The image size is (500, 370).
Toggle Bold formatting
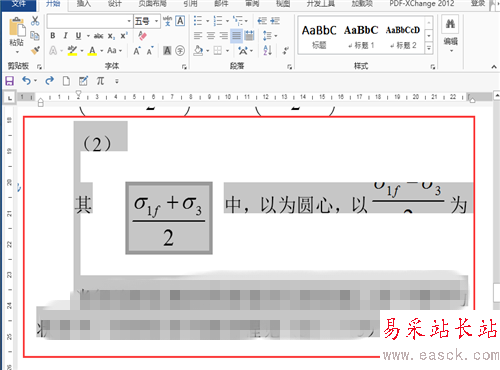[x=53, y=36]
